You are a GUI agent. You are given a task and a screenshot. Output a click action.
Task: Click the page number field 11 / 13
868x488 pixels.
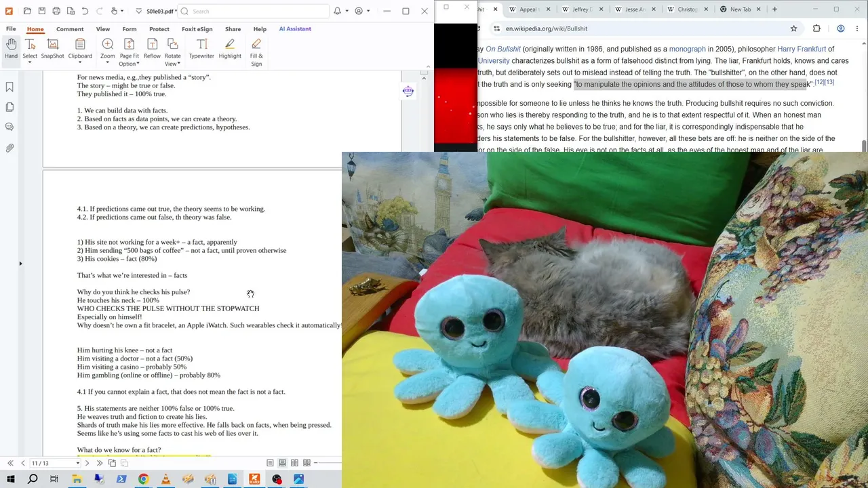click(x=54, y=463)
